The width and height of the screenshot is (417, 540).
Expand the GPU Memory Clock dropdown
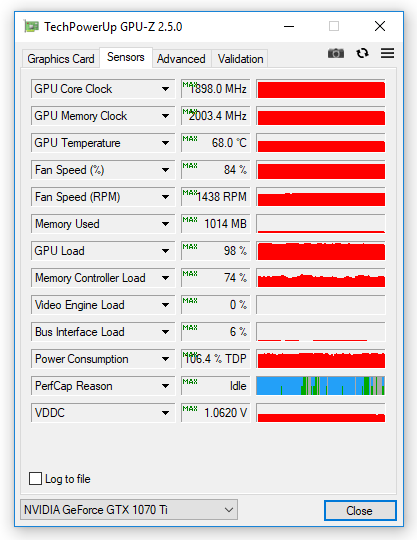click(x=103, y=116)
